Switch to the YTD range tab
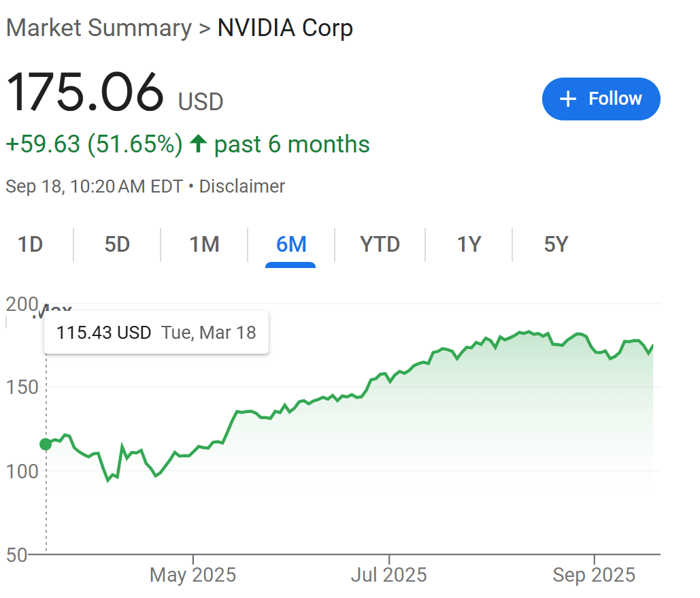The width and height of the screenshot is (700, 598). (x=380, y=244)
